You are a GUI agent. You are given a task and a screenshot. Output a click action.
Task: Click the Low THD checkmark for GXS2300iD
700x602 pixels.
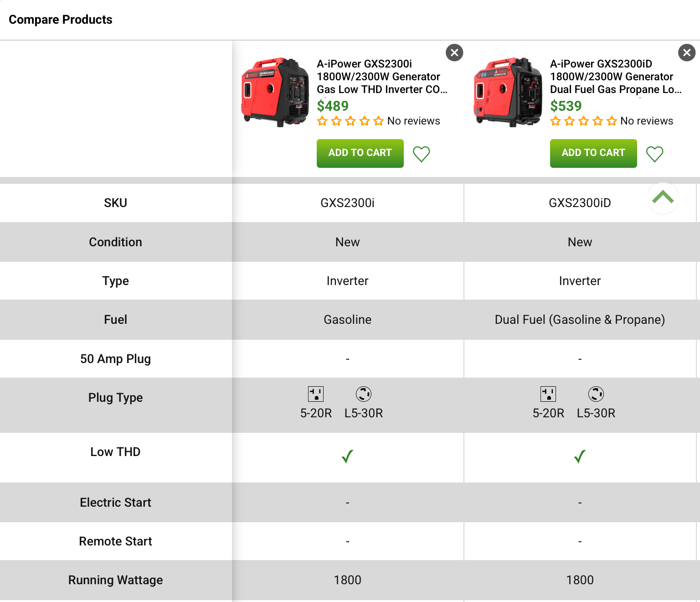[x=580, y=457]
